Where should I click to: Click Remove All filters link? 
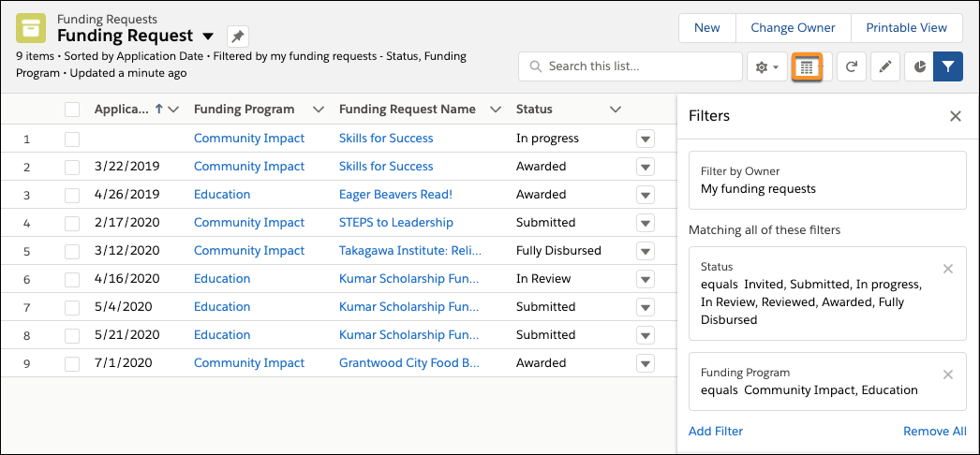point(935,432)
